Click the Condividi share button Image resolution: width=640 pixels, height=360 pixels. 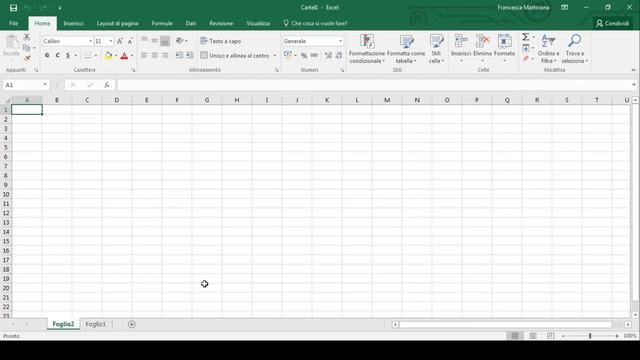pos(612,24)
